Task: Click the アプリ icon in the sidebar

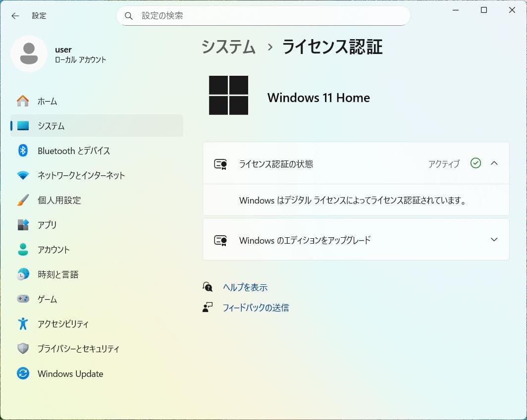Action: (x=23, y=224)
